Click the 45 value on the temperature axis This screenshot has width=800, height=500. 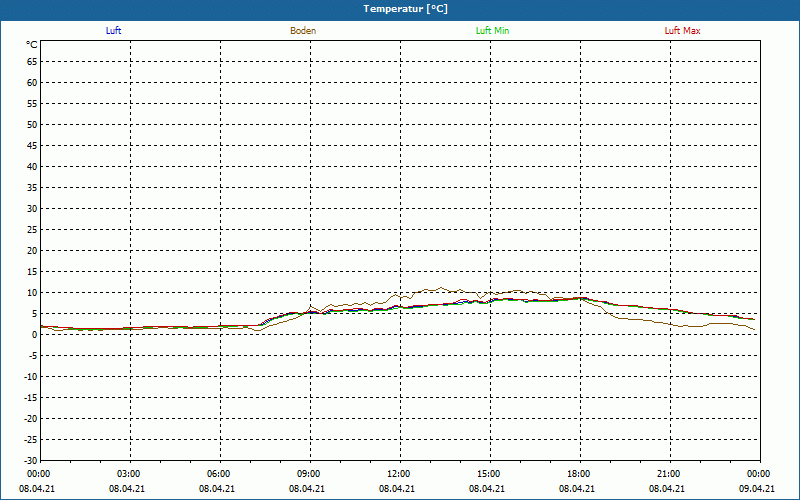[32, 146]
